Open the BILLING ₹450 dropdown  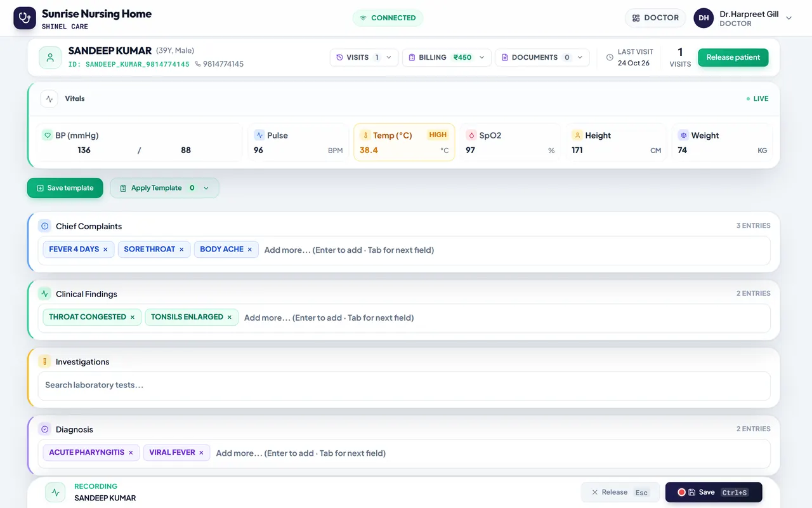[447, 57]
